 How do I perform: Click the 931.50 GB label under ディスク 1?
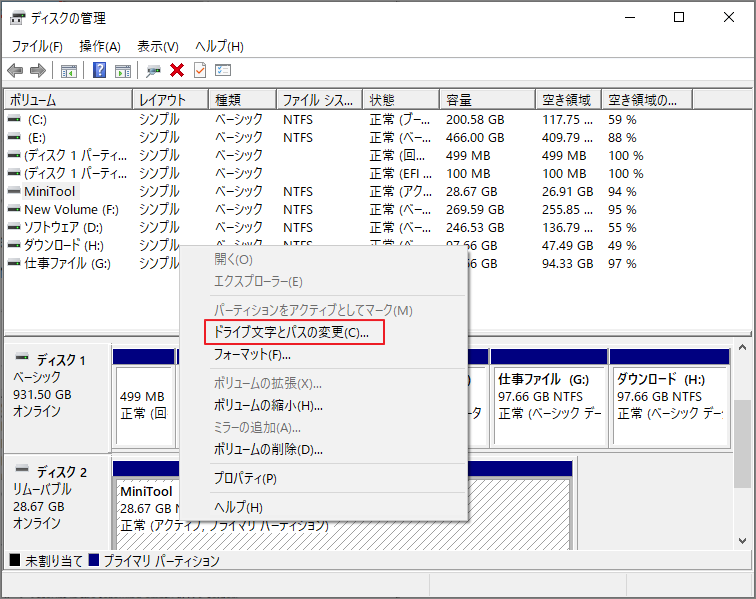tap(42, 395)
